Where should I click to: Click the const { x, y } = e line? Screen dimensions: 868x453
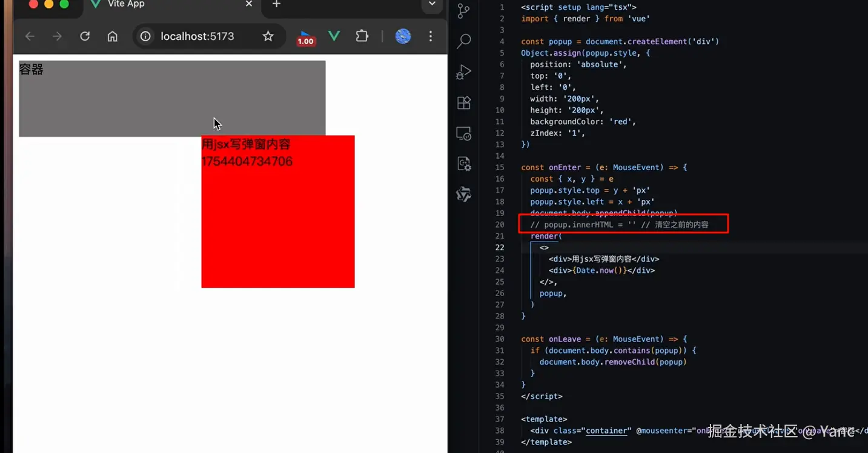point(571,179)
